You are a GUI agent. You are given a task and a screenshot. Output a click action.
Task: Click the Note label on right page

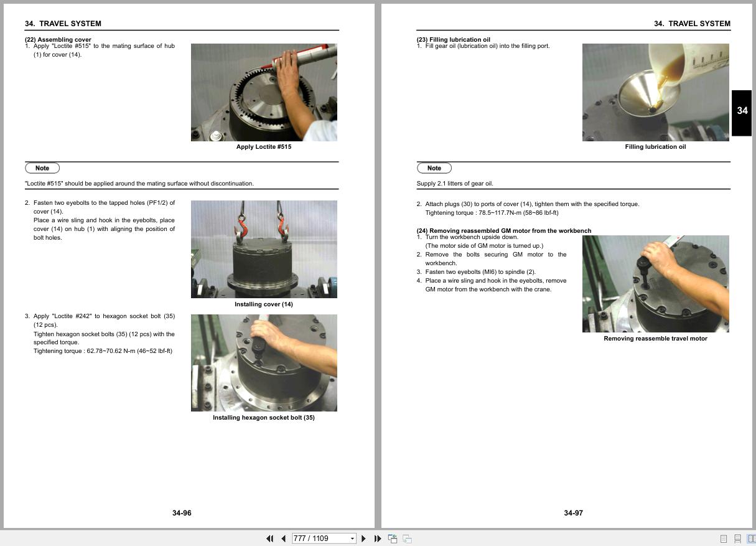tap(434, 168)
